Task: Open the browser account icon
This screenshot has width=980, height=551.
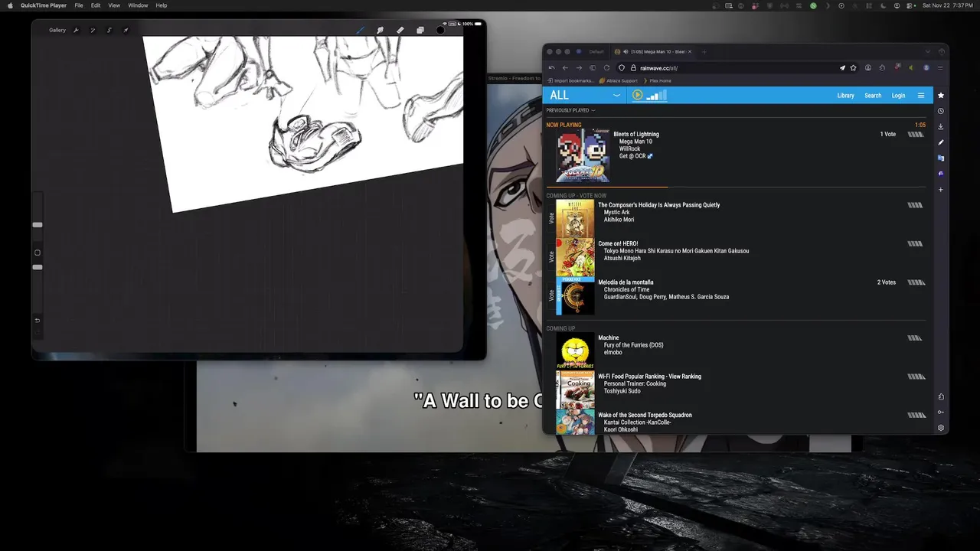Action: tap(868, 67)
